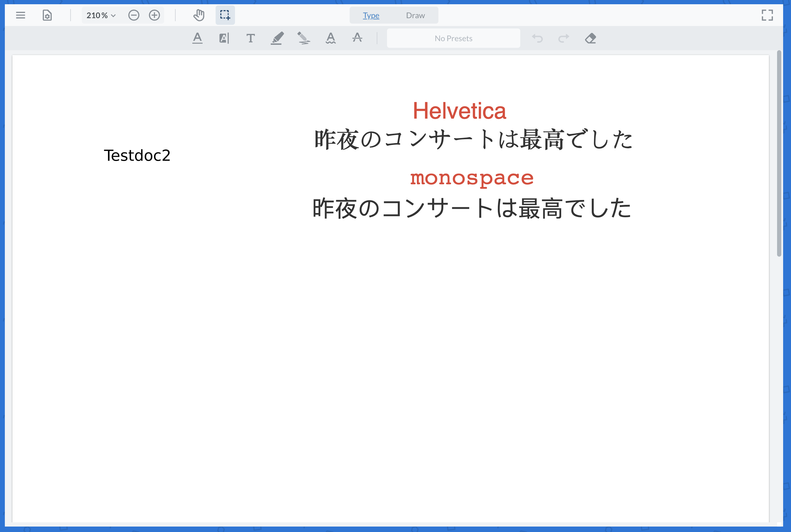Click the vertical scrollbar thumb
The width and height of the screenshot is (791, 532).
pos(779,153)
